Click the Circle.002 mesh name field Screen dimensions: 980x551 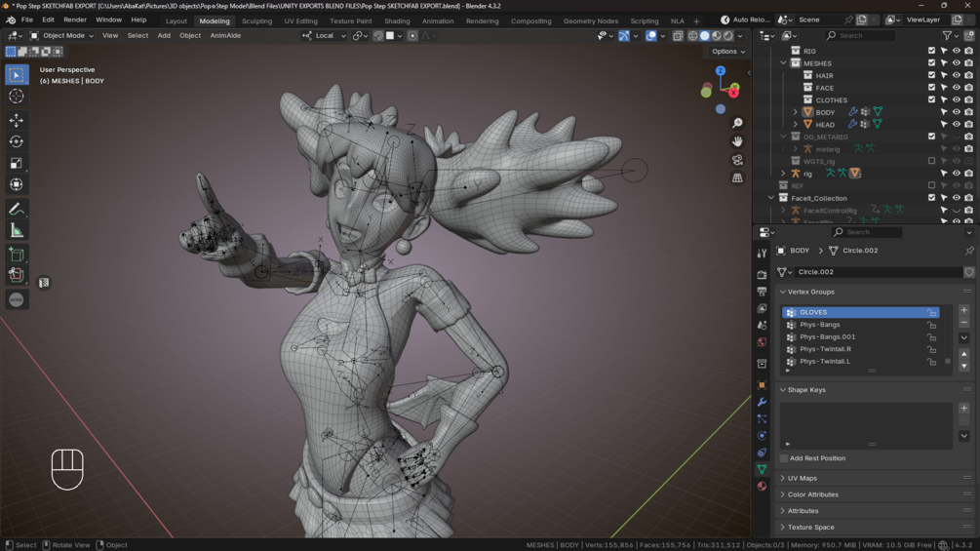(x=879, y=272)
